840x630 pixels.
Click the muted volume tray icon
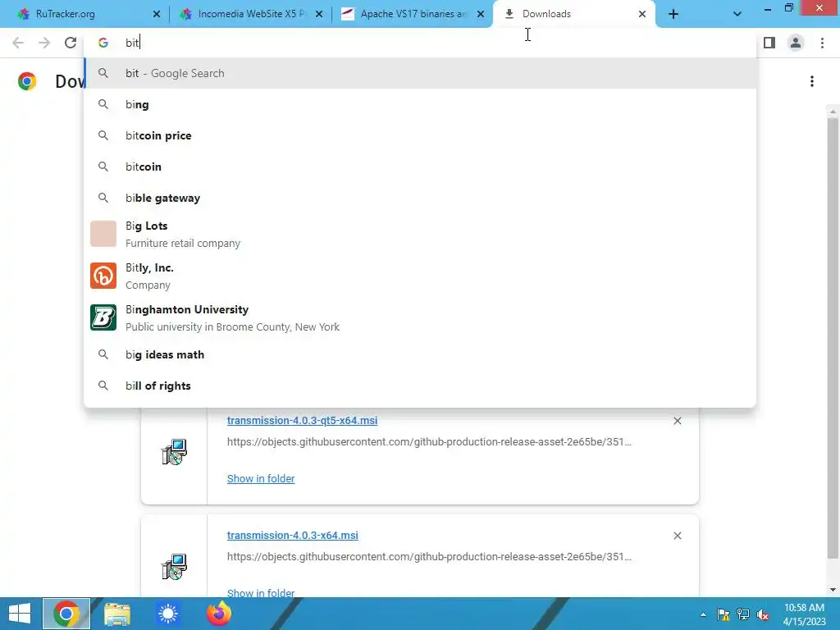tap(764, 614)
